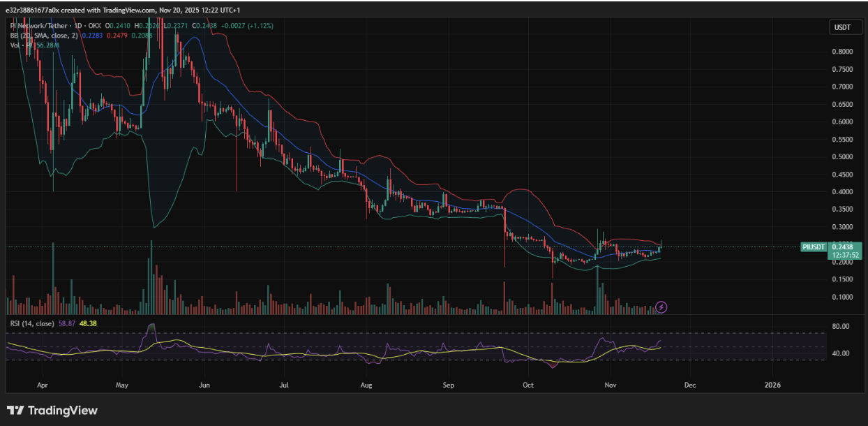
Task: Select the BB (20, SMA, close, 2) indicator legend
Action: click(45, 35)
